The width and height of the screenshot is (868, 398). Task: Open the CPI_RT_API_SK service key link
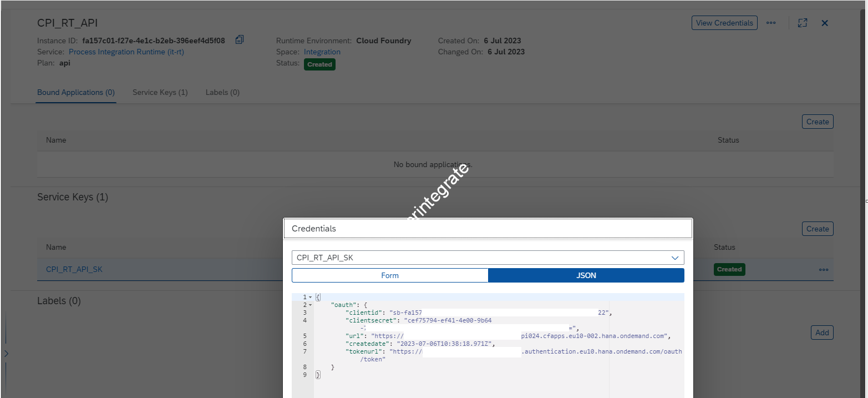(x=74, y=269)
